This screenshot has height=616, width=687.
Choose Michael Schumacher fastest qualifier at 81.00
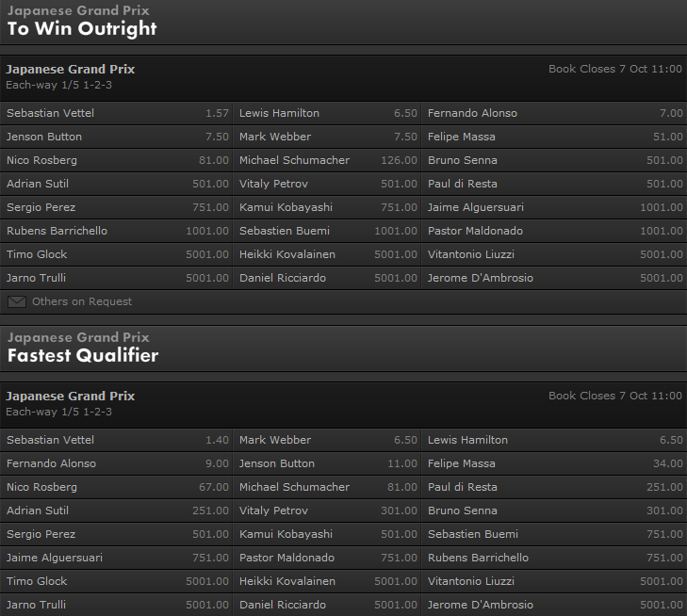click(327, 488)
